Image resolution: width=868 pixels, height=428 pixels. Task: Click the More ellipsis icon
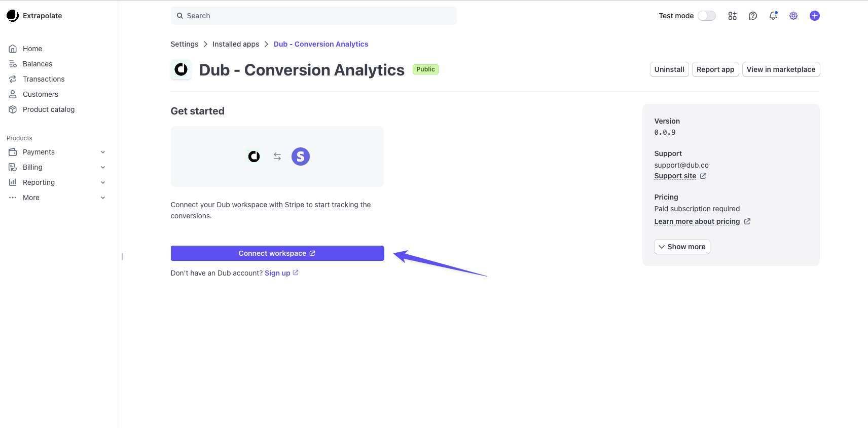pyautogui.click(x=13, y=198)
